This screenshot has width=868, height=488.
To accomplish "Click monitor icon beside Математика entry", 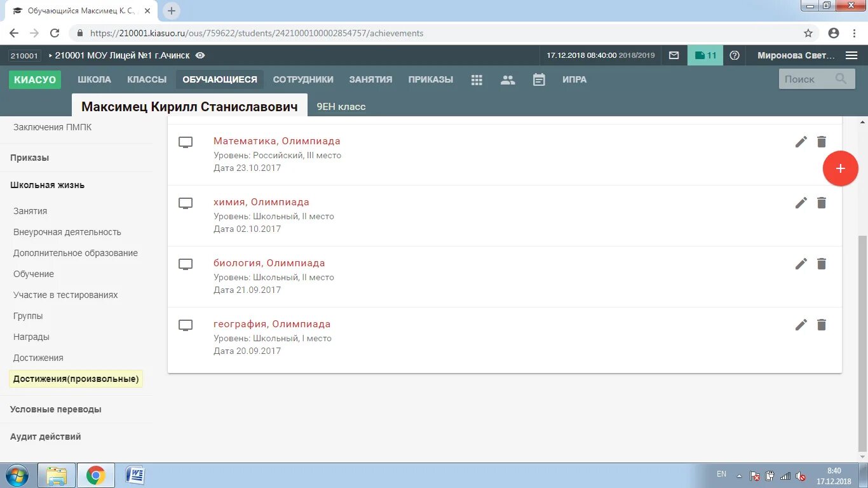I will (185, 142).
